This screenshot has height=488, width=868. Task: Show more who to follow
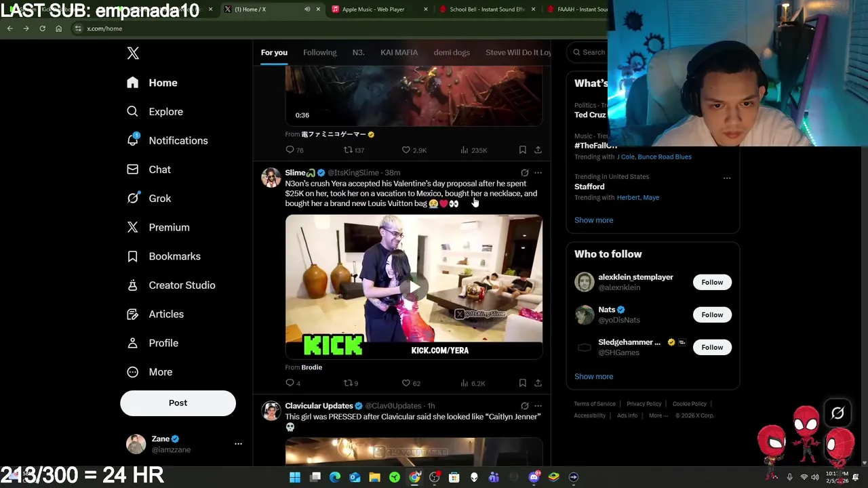click(593, 377)
